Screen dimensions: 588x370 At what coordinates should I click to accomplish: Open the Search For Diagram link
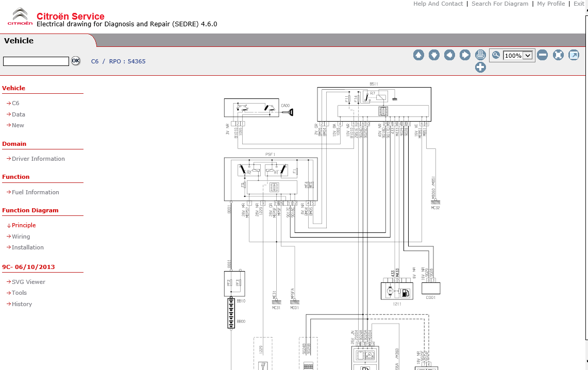pos(500,4)
